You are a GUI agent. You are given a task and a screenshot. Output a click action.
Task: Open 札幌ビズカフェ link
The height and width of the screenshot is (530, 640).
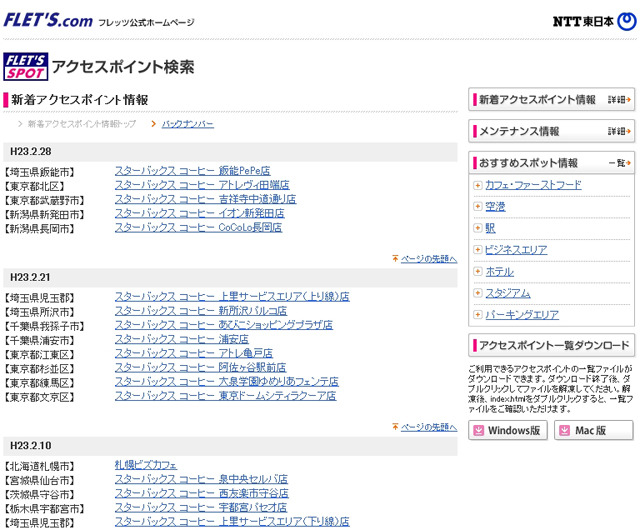tap(146, 465)
